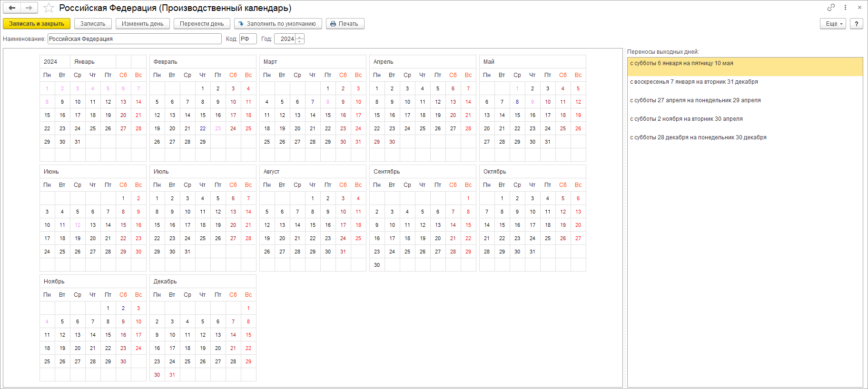Select August 31 in the calendar
Screen dimensions: 868x389
(x=343, y=252)
